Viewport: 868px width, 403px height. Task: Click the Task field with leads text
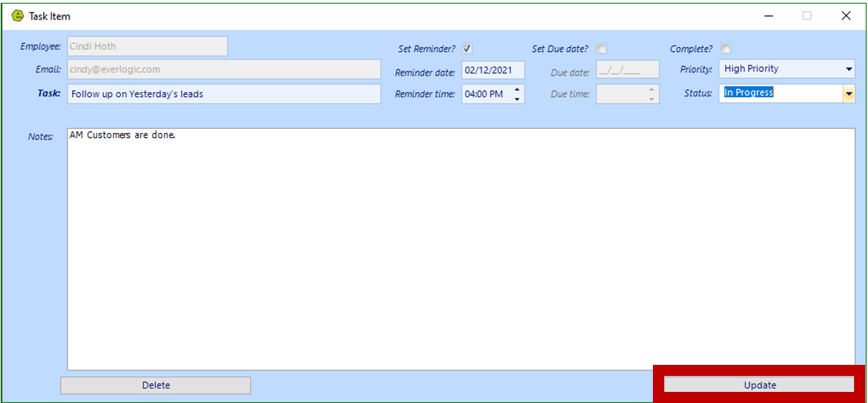(224, 94)
